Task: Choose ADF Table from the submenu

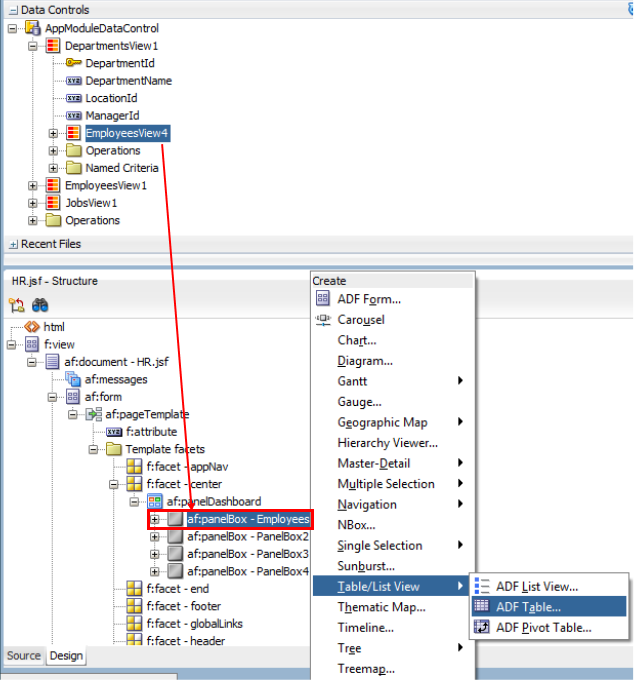Action: pyautogui.click(x=549, y=606)
